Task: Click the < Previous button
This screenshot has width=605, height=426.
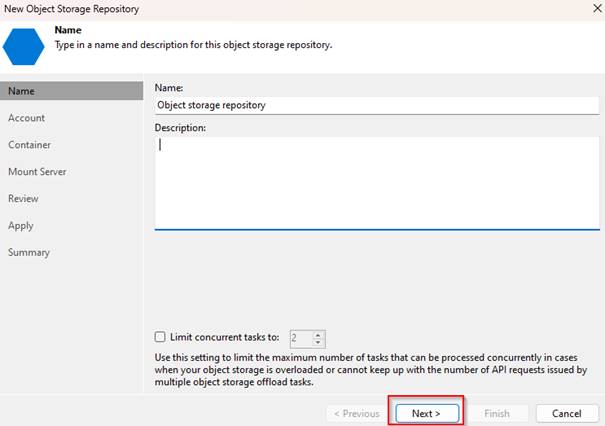Action: (x=357, y=414)
